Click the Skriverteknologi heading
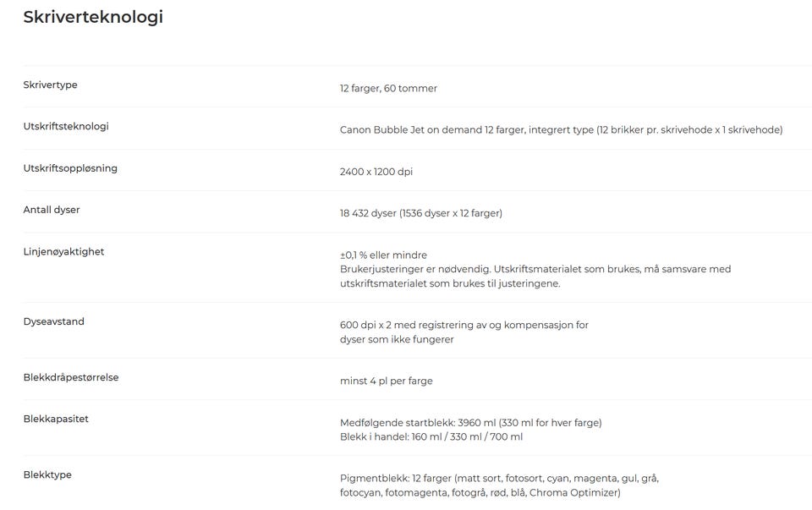 [93, 17]
